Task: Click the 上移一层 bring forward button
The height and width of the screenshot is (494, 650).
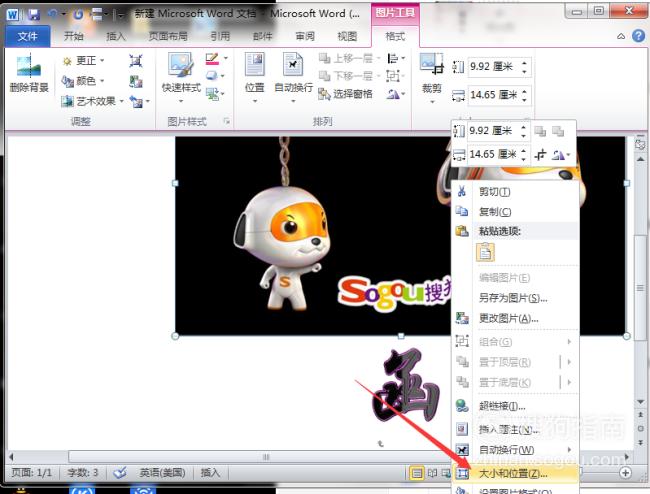Action: pos(349,58)
